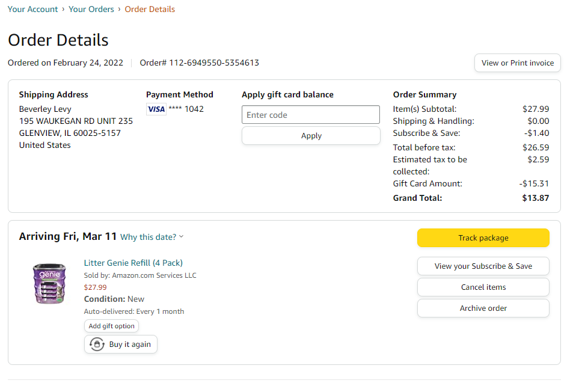Screen dimensions: 588x386
Task: Click the Arriving Fri, Mar 11 heading
Action: tap(68, 236)
